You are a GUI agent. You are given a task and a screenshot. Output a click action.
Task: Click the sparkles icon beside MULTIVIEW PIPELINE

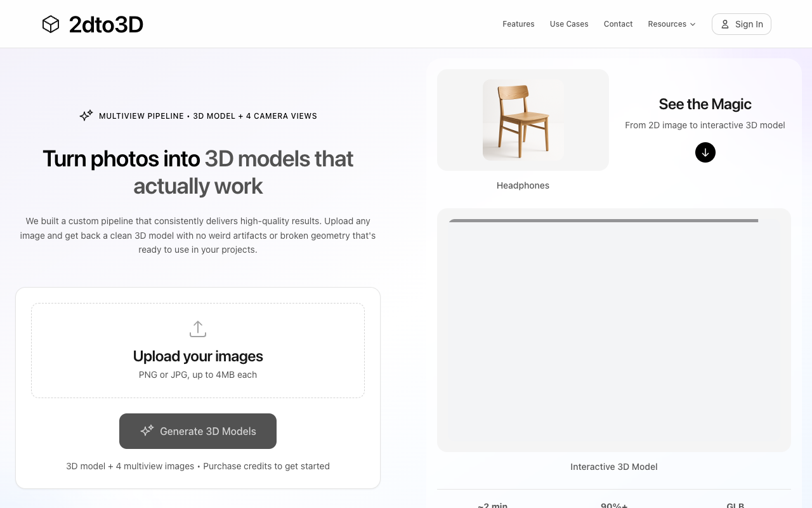86,116
